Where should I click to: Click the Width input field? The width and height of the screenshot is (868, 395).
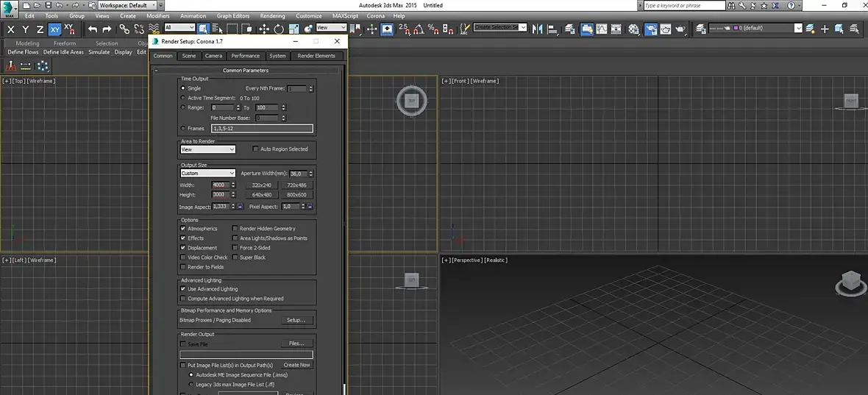(x=221, y=185)
